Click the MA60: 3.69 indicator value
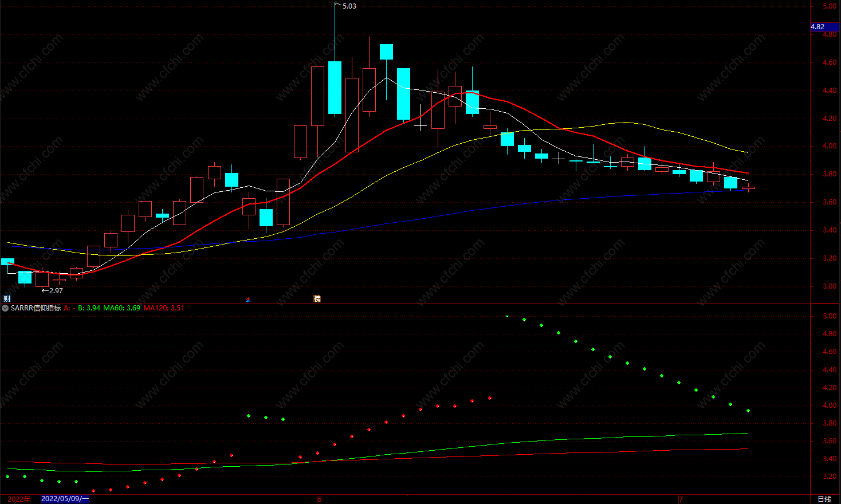 click(121, 308)
